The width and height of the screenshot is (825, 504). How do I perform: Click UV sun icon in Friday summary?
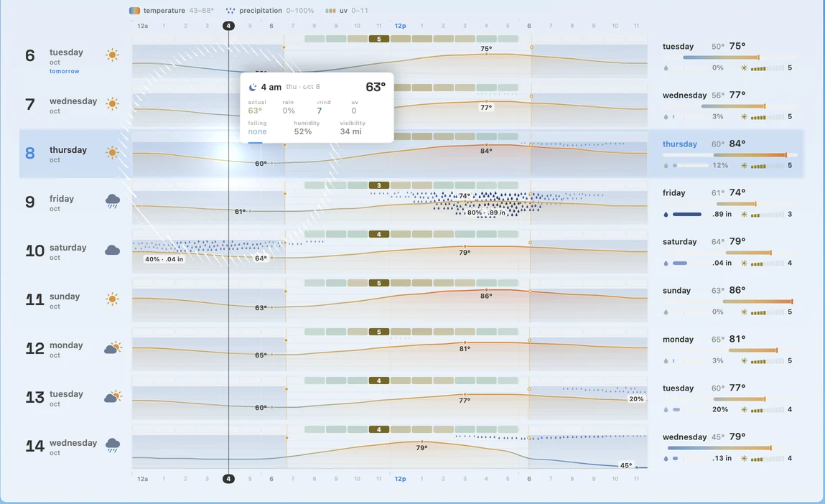744,214
